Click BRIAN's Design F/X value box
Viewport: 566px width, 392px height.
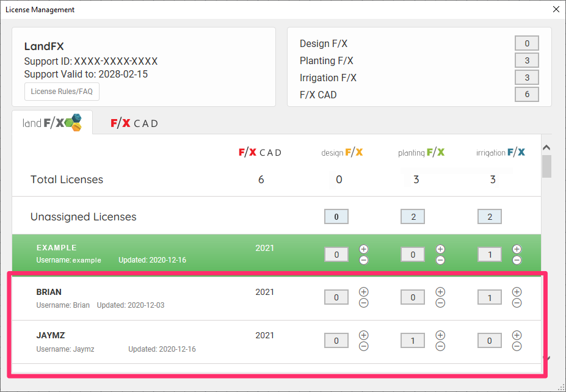click(336, 297)
